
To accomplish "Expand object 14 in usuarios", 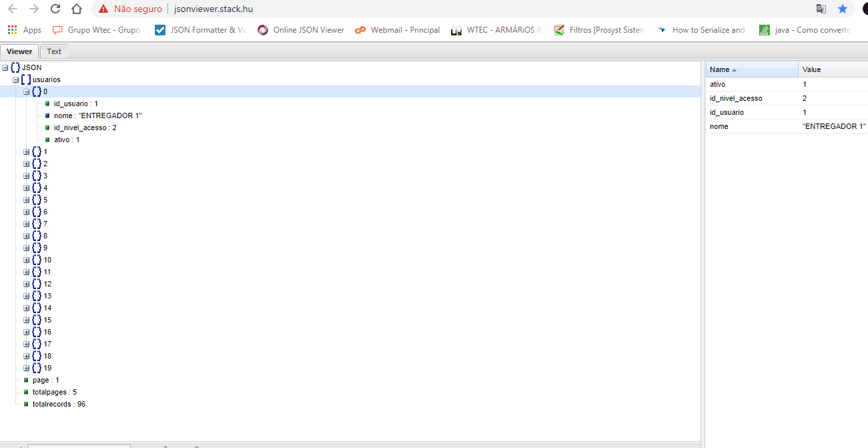I will click(x=27, y=308).
